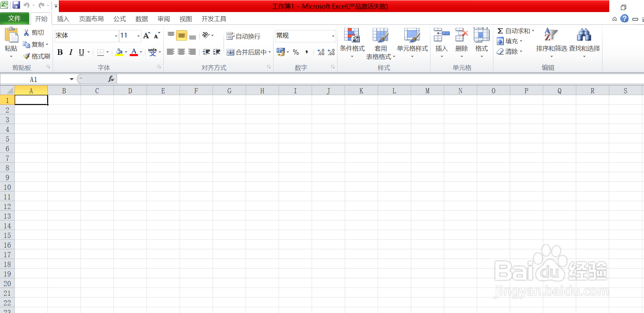Image resolution: width=644 pixels, height=313 pixels.
Task: Click increase decimal places icon
Action: pyautogui.click(x=321, y=52)
